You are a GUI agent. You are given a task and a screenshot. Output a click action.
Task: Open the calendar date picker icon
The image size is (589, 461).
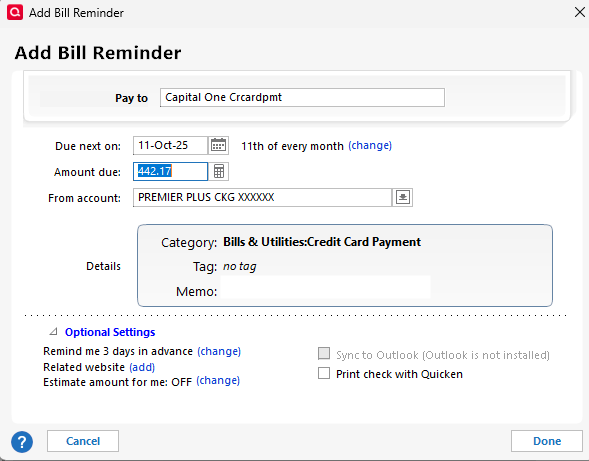point(218,145)
